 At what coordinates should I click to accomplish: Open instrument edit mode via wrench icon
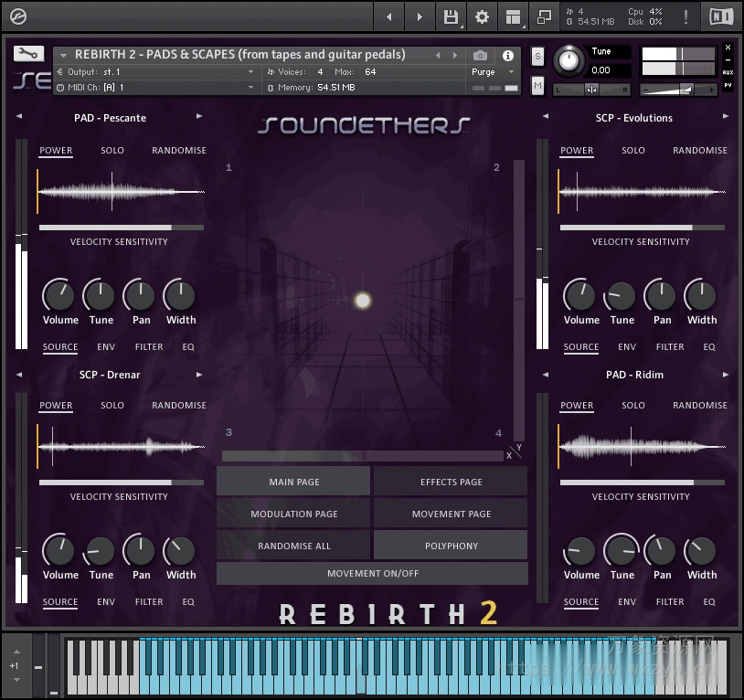click(27, 53)
